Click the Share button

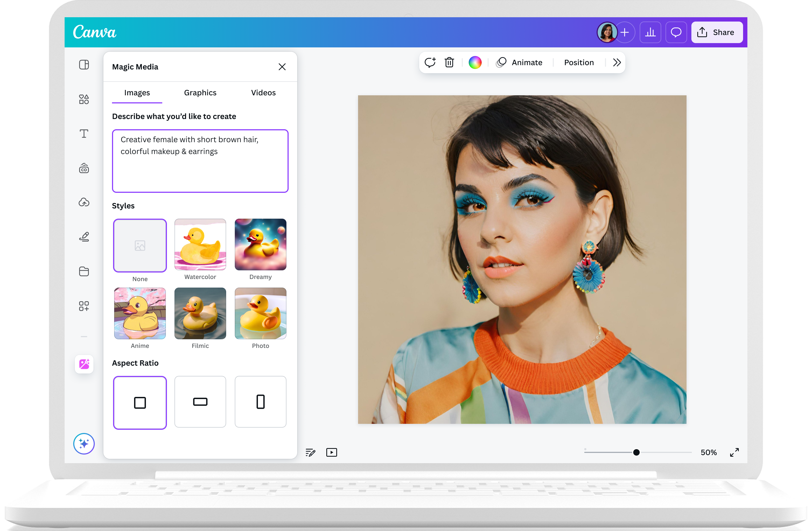(717, 32)
